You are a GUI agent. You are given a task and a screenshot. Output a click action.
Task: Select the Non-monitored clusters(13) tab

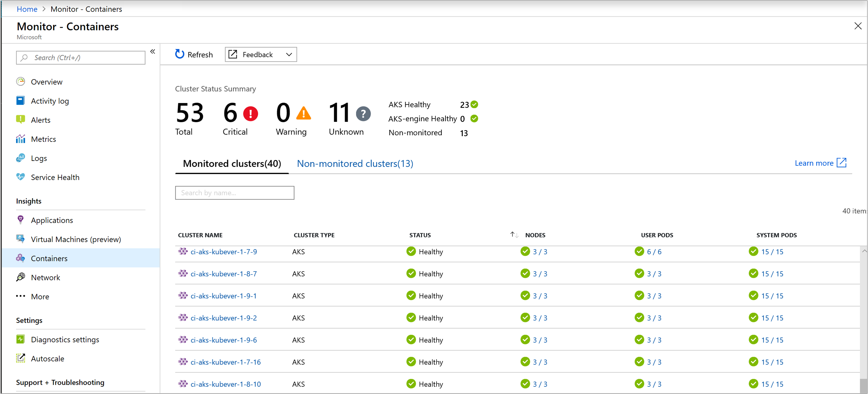coord(356,163)
